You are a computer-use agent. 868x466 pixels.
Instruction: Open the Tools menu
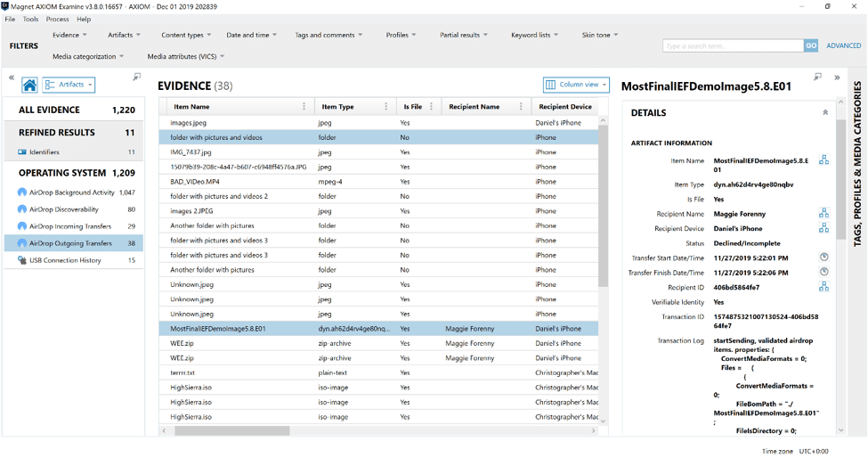pyautogui.click(x=30, y=19)
